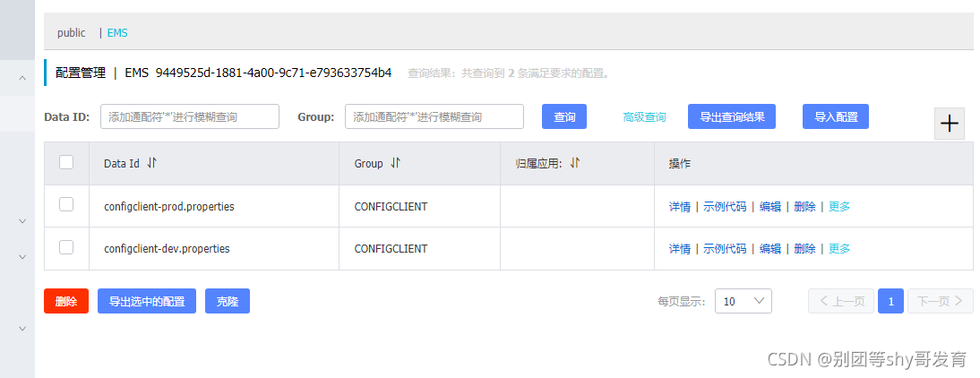Focus the Data ID search input
This screenshot has height=378, width=980.
(x=190, y=116)
